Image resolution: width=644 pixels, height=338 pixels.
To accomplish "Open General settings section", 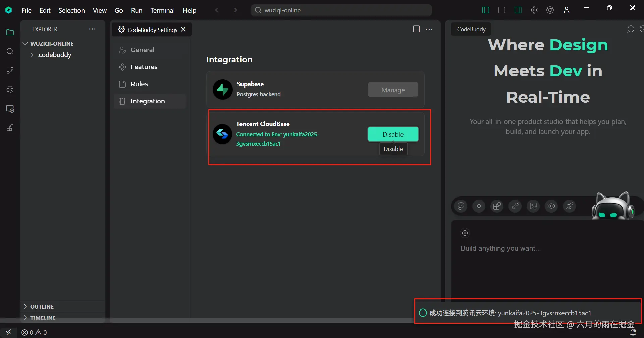I will 150,50.
